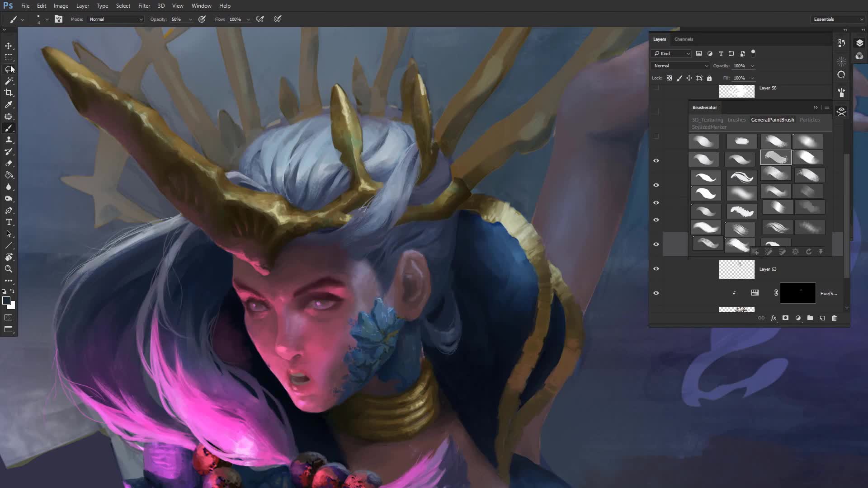Select the Eraser tool
This screenshot has height=488, width=868.
(x=9, y=164)
